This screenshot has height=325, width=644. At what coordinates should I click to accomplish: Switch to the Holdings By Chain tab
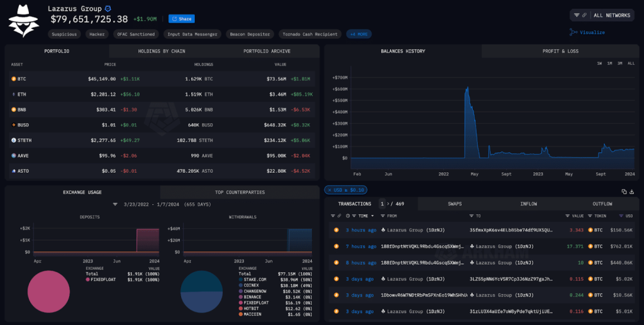coord(162,51)
